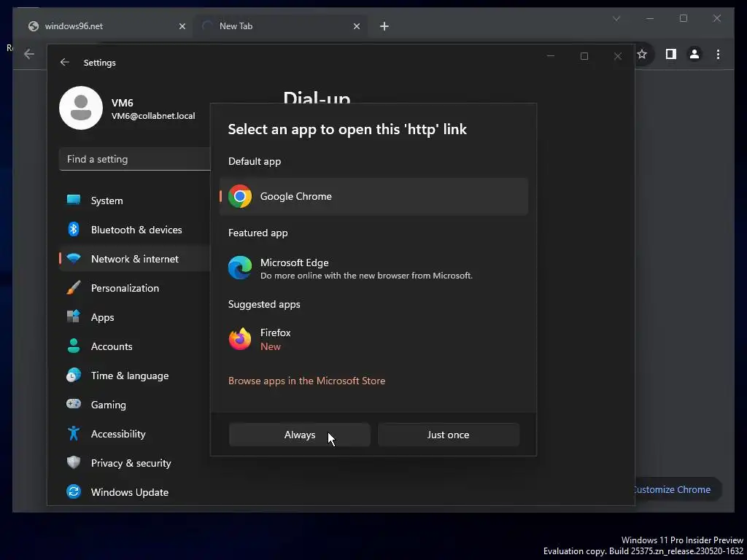The width and height of the screenshot is (747, 560).
Task: Choose Microsoft Edge featured app row
Action: click(374, 268)
